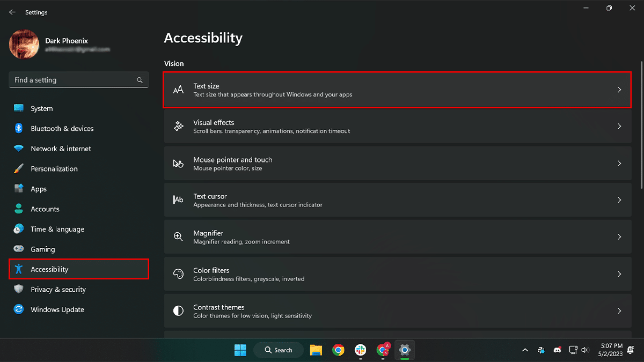The image size is (644, 362).
Task: Click the Gaming controller icon
Action: tap(19, 249)
